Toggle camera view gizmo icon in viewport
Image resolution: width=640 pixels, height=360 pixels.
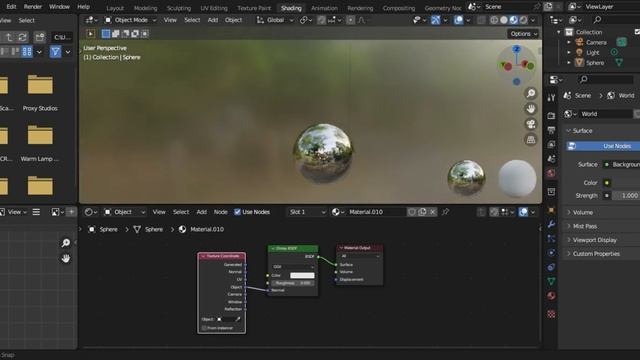point(531,124)
